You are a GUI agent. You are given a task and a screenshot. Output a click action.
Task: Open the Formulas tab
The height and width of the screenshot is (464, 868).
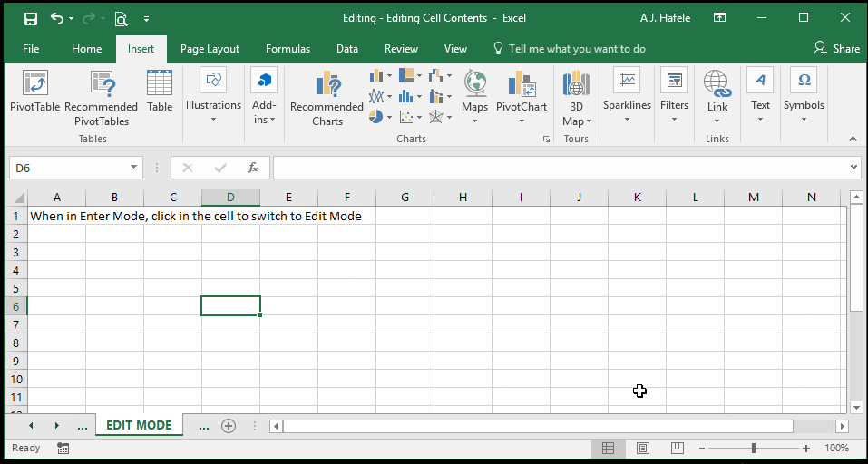(288, 49)
